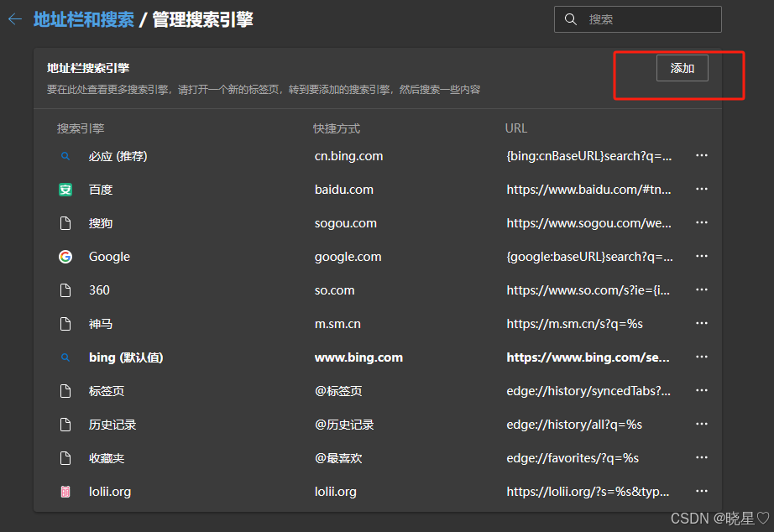
Task: Select the Google engine name
Action: (110, 257)
